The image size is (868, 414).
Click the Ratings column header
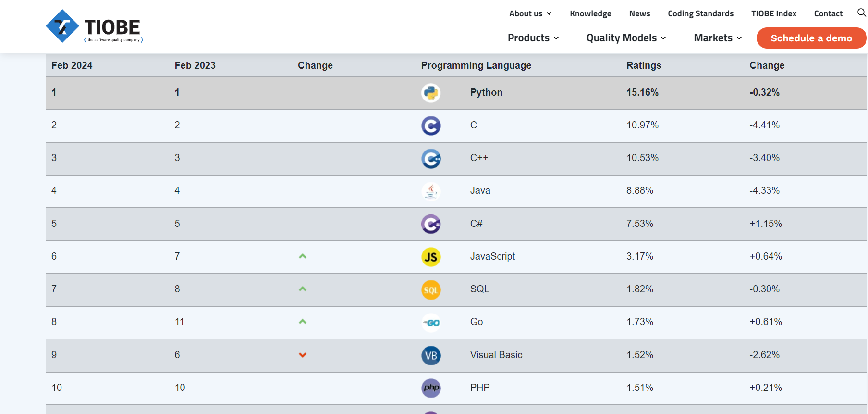pyautogui.click(x=644, y=65)
